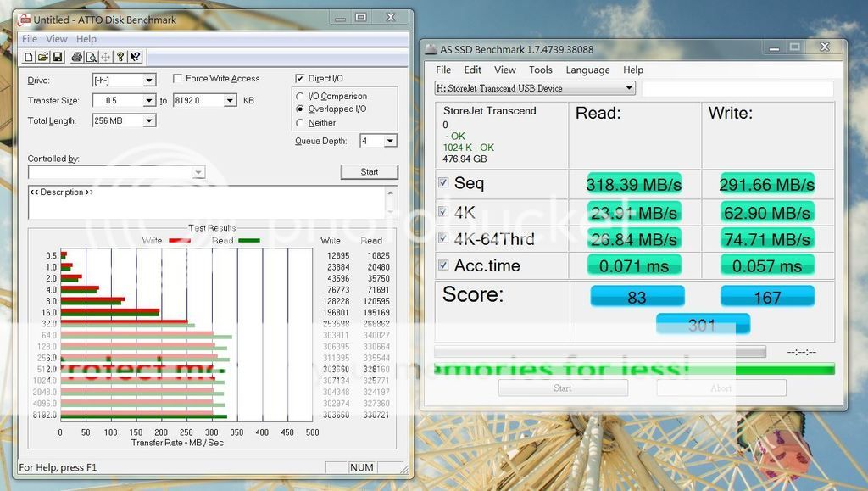Open the Help menu in ATTO Disk Benchmark
Screen dimensions: 868x491
86,39
